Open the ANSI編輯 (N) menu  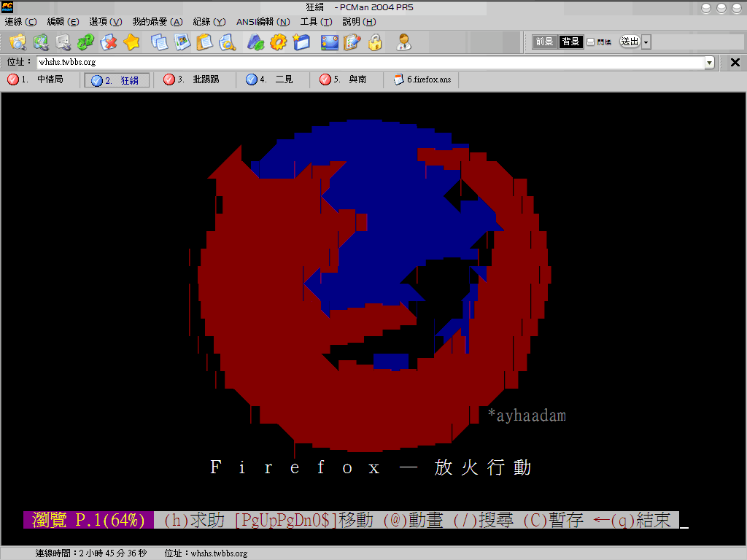263,22
